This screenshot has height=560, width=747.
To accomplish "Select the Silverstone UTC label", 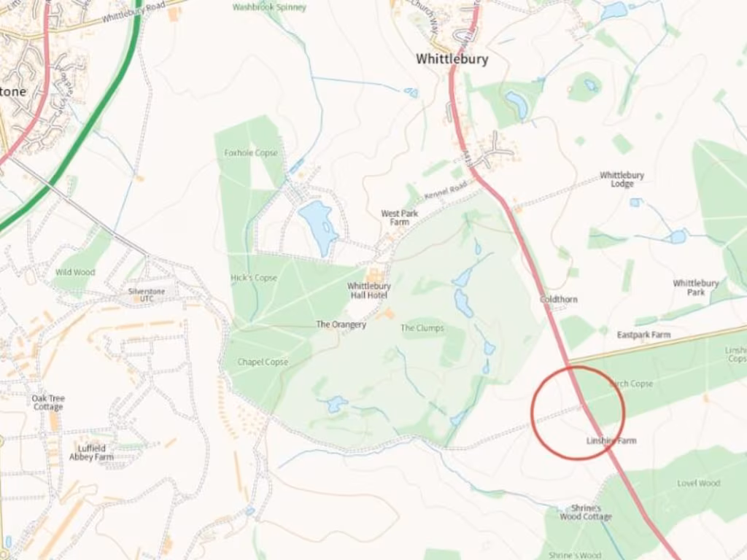I will (x=147, y=295).
